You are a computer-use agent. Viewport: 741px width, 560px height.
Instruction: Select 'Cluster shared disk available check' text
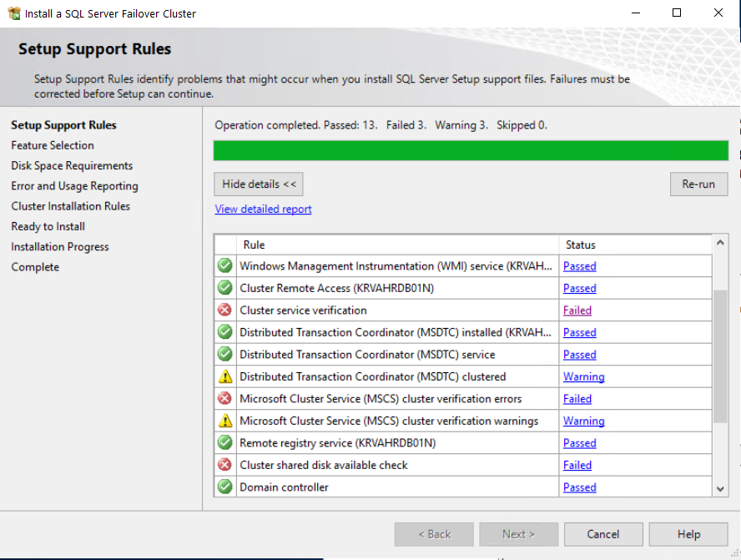tap(323, 466)
